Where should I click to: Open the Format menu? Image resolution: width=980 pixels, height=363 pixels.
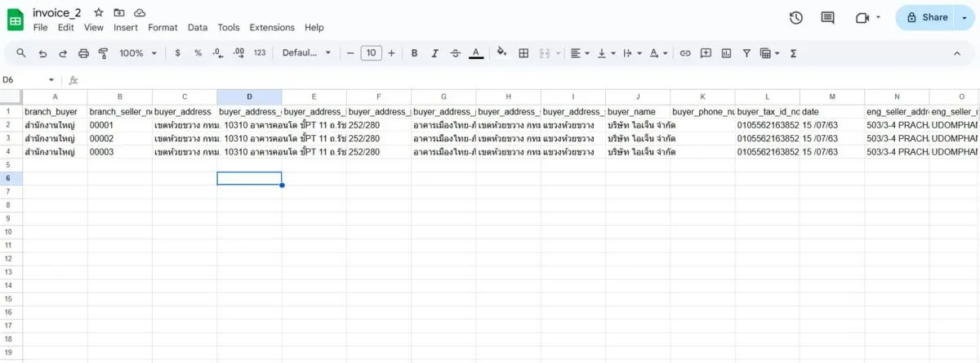pyautogui.click(x=163, y=27)
